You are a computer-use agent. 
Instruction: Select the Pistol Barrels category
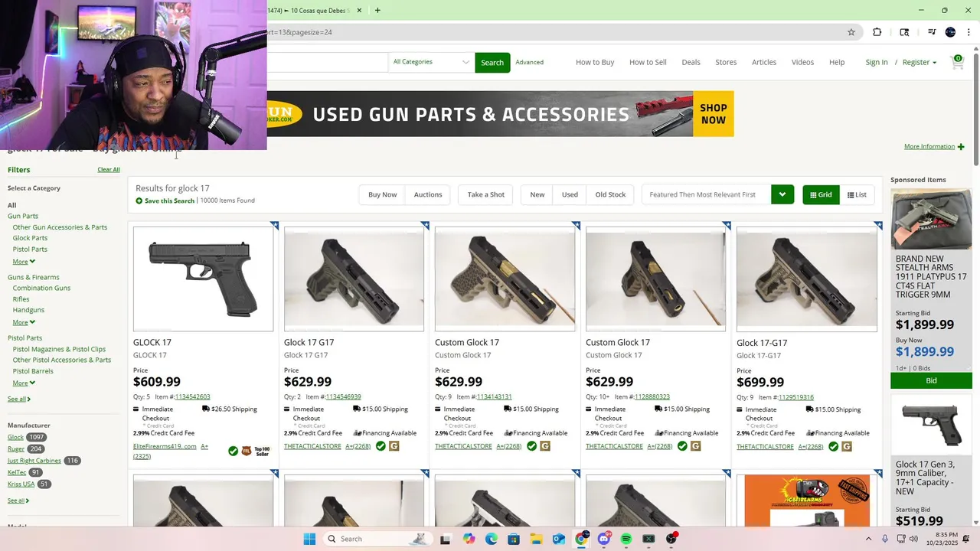tap(33, 371)
